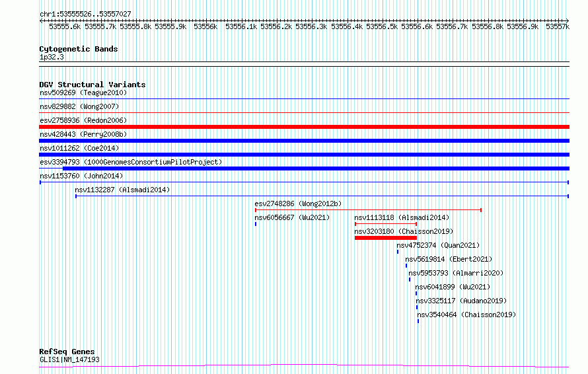The width and height of the screenshot is (588, 374).
Task: Click the nsv4752374 (Quan2021) blue marker
Action: 398,252
